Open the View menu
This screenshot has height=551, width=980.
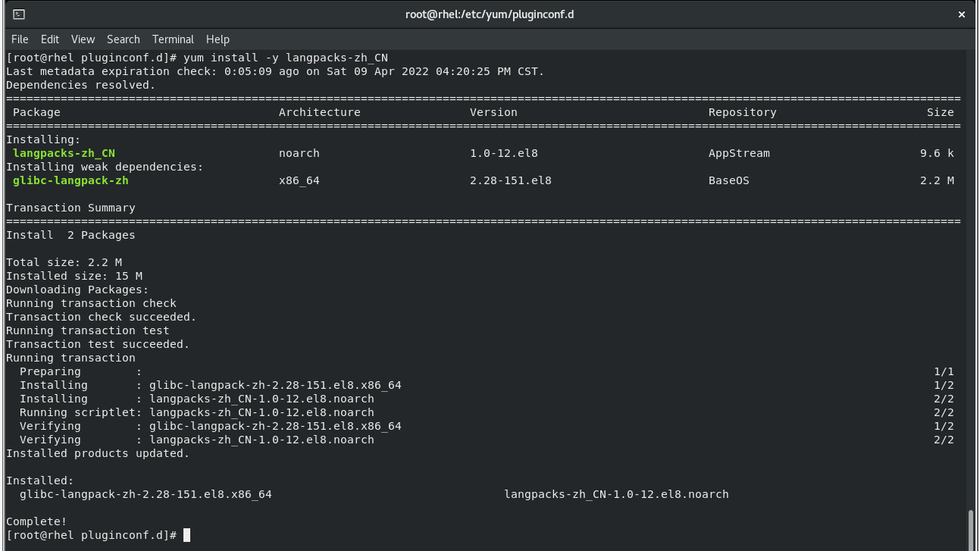coord(83,39)
